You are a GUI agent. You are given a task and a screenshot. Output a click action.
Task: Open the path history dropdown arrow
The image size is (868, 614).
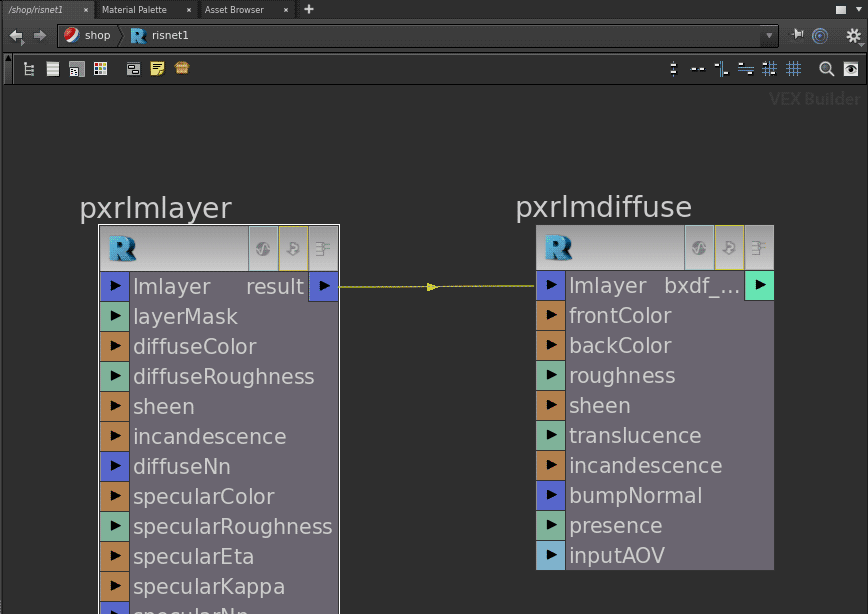768,36
